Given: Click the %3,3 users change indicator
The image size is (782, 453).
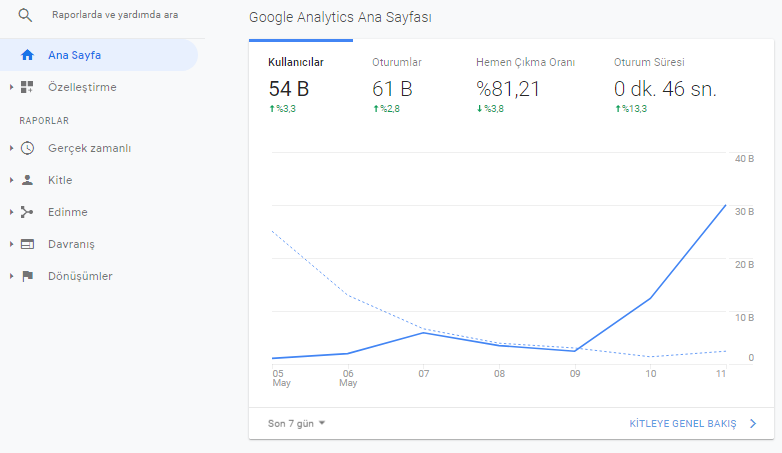Looking at the screenshot, I should click(x=282, y=109).
